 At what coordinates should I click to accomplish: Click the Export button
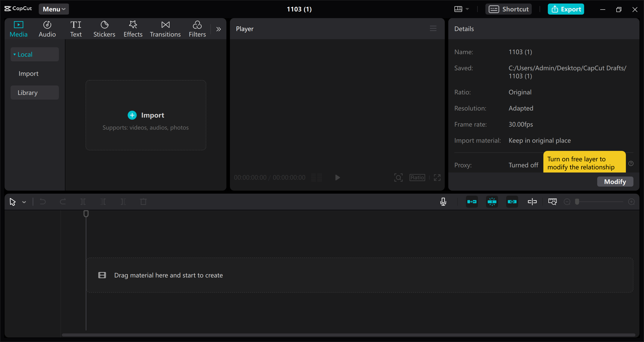(566, 9)
